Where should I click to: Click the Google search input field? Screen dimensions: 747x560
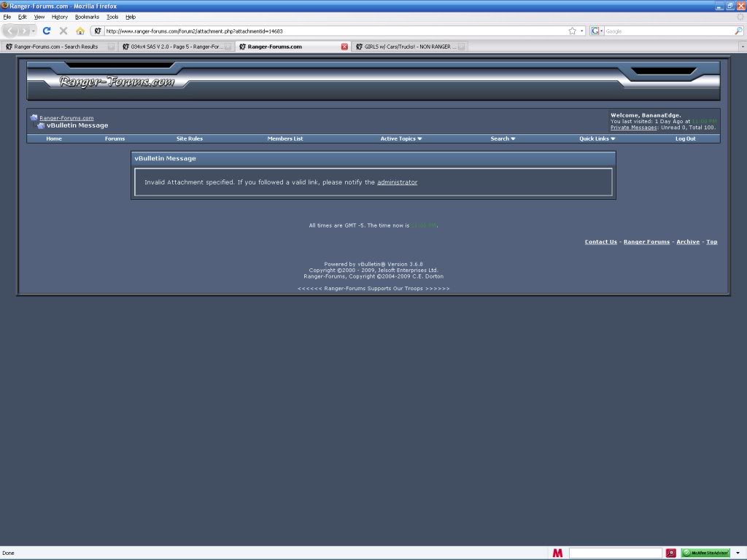tap(669, 31)
